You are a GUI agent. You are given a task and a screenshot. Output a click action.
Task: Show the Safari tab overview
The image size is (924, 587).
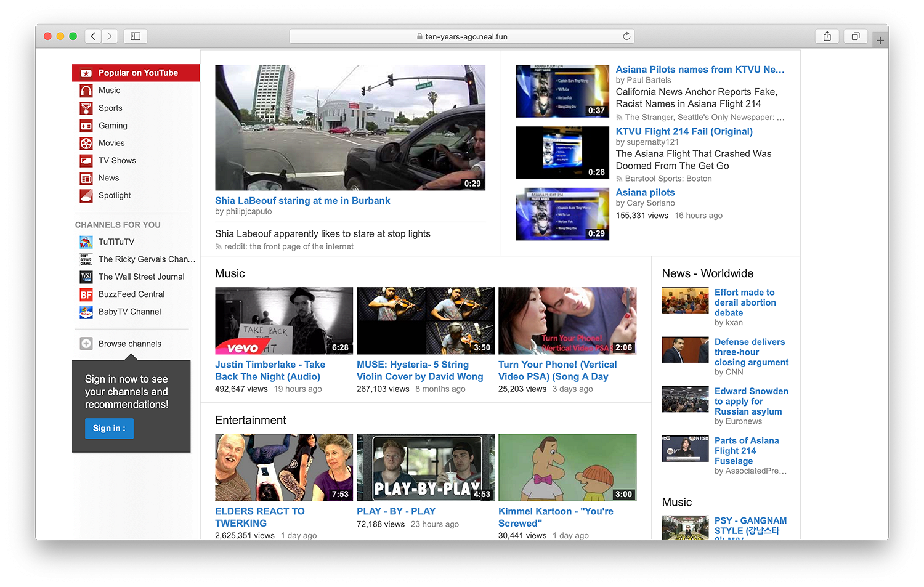pyautogui.click(x=855, y=36)
